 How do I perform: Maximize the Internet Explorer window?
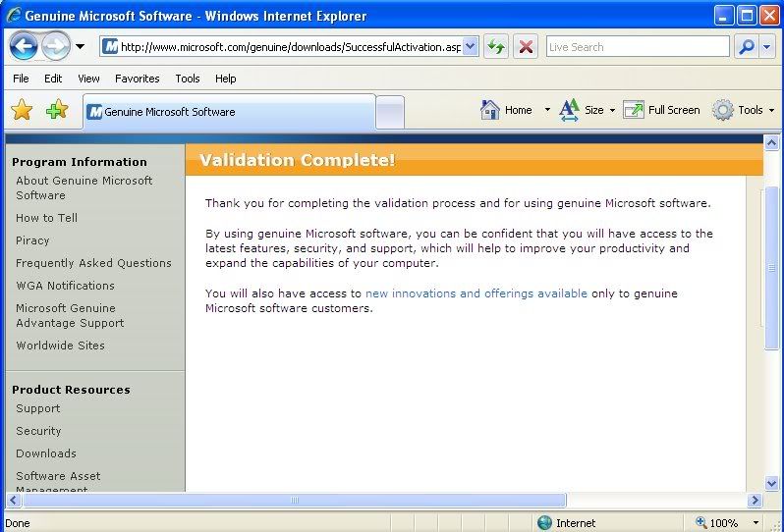(747, 16)
